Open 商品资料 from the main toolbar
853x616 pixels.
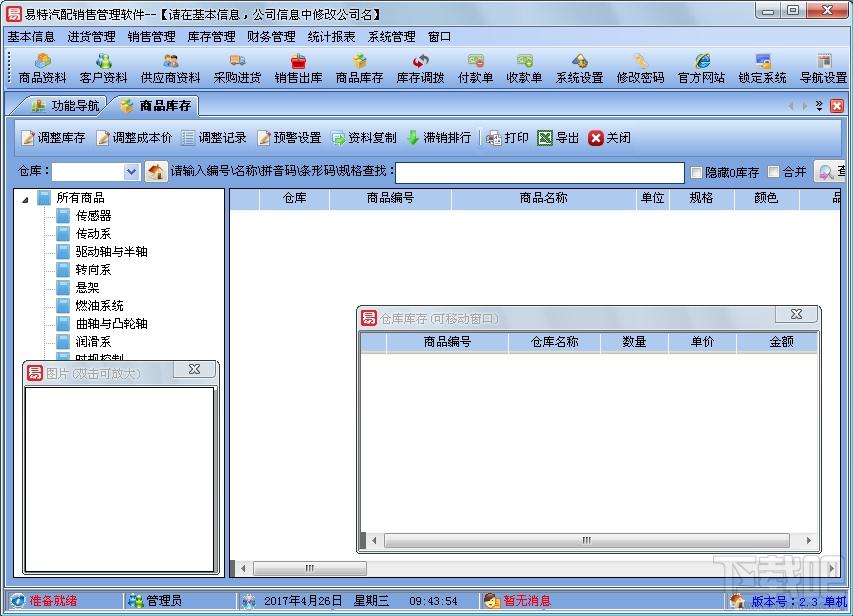(42, 68)
